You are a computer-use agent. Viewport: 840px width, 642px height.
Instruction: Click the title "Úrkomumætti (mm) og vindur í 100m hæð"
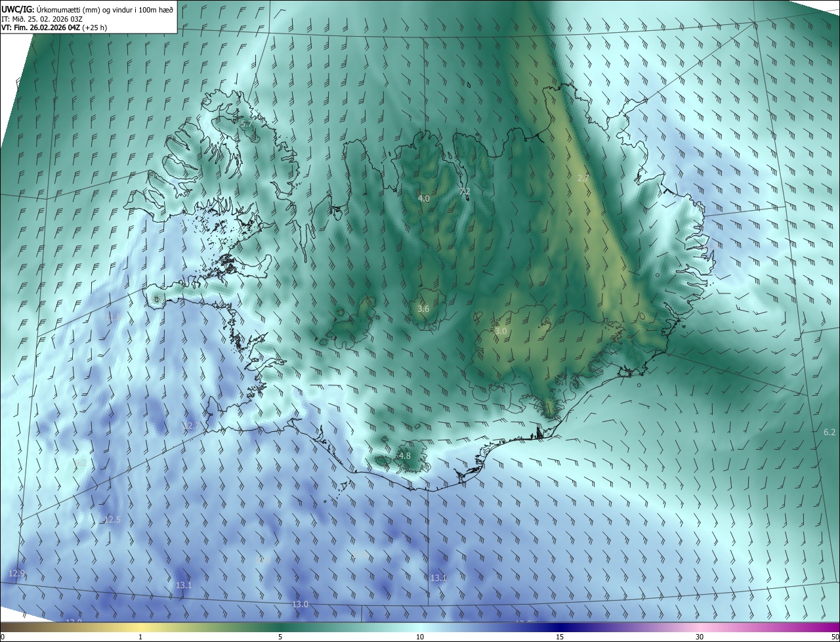click(105, 9)
